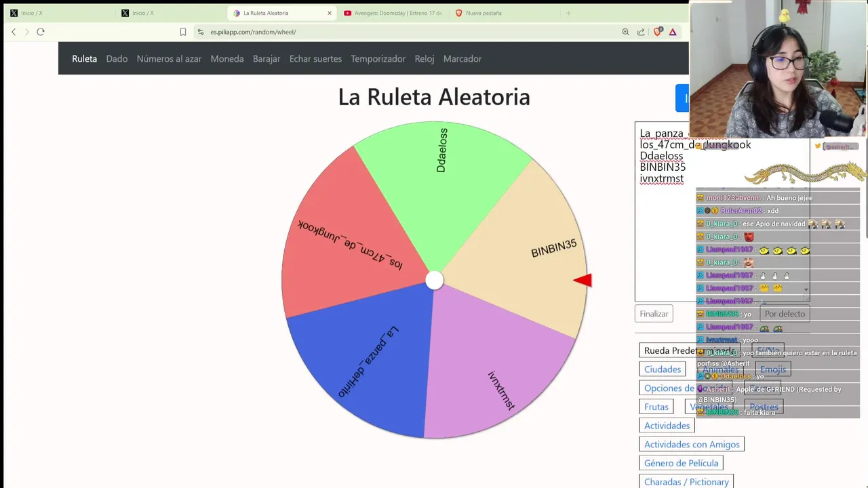Click the white center hub of the wheel
Image resolution: width=868 pixels, height=488 pixels.
tap(435, 281)
